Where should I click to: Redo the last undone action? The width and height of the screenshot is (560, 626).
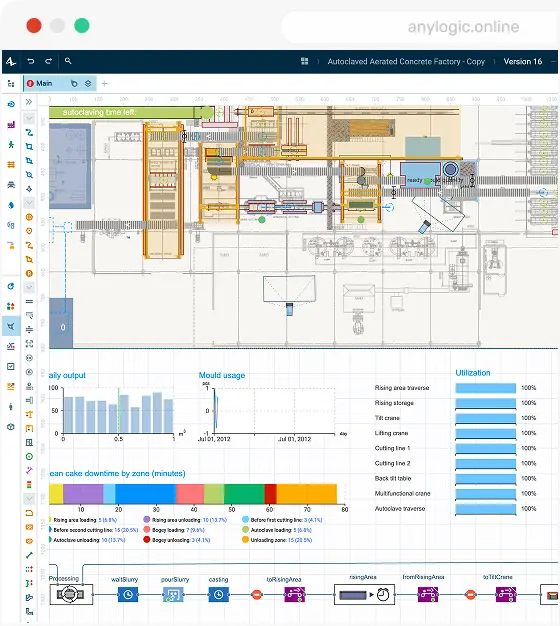pos(48,61)
